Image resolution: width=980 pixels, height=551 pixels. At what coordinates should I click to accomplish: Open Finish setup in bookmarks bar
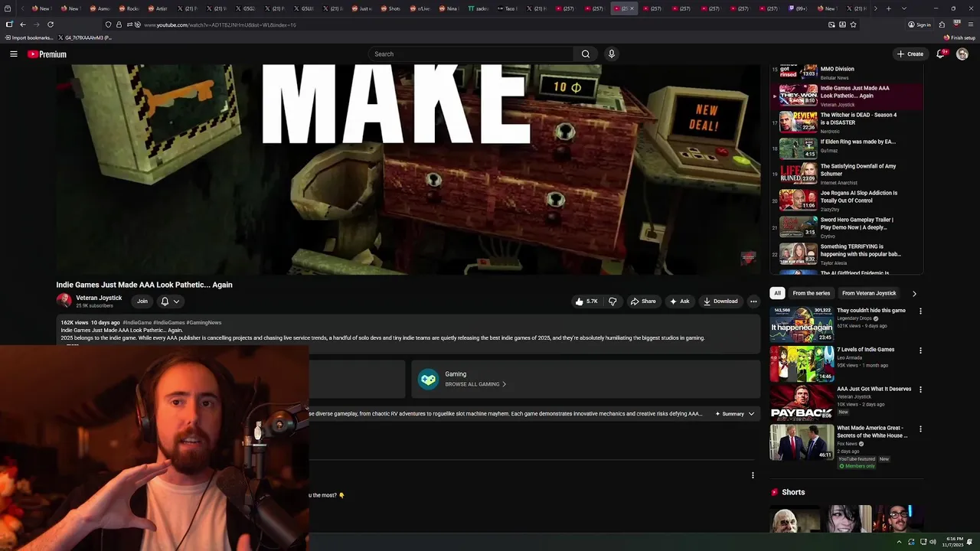[959, 37]
